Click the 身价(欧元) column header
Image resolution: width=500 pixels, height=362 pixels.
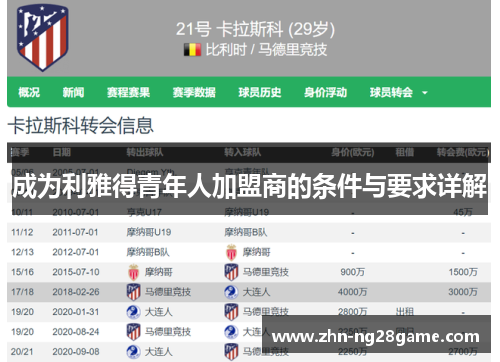353,153
